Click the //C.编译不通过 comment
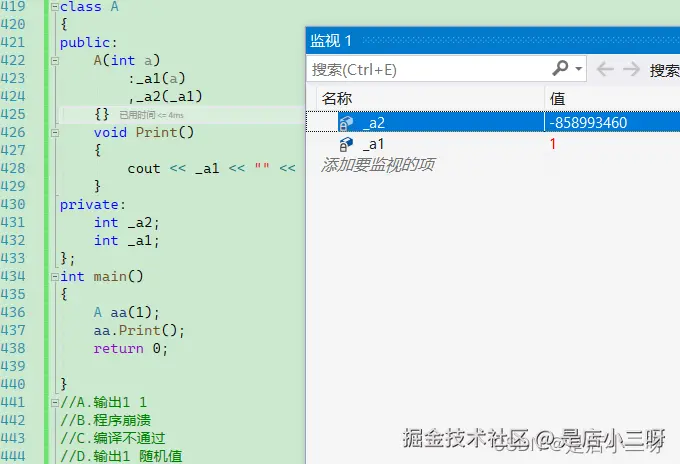 pyautogui.click(x=113, y=438)
